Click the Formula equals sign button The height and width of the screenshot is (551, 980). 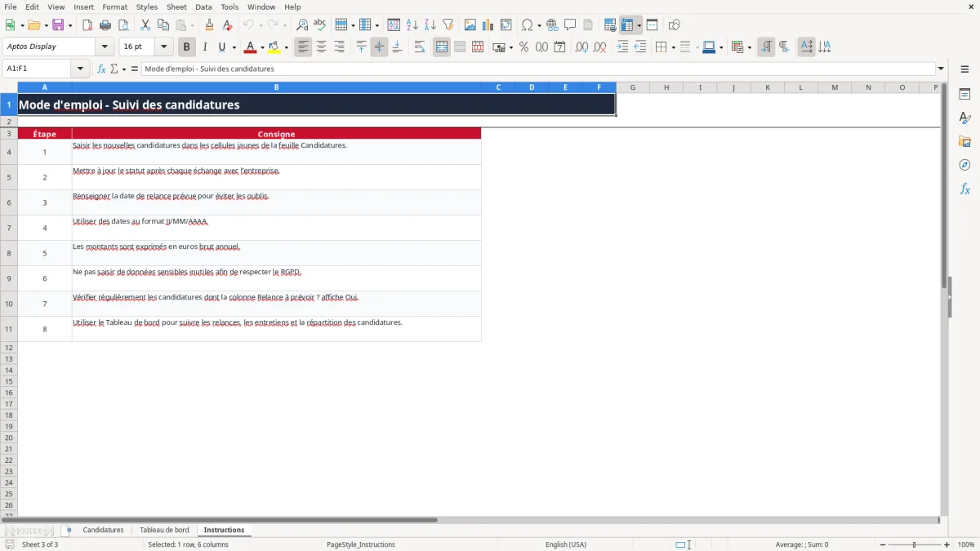(135, 69)
